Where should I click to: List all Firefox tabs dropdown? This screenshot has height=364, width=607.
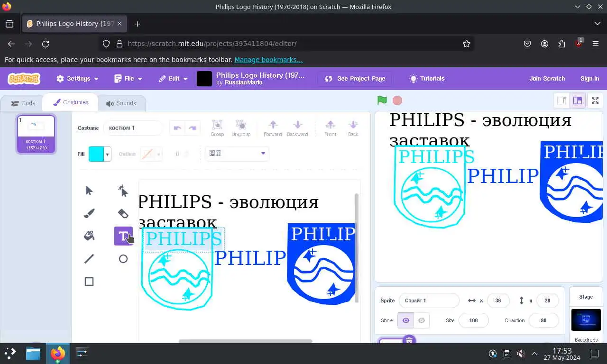pos(597,24)
